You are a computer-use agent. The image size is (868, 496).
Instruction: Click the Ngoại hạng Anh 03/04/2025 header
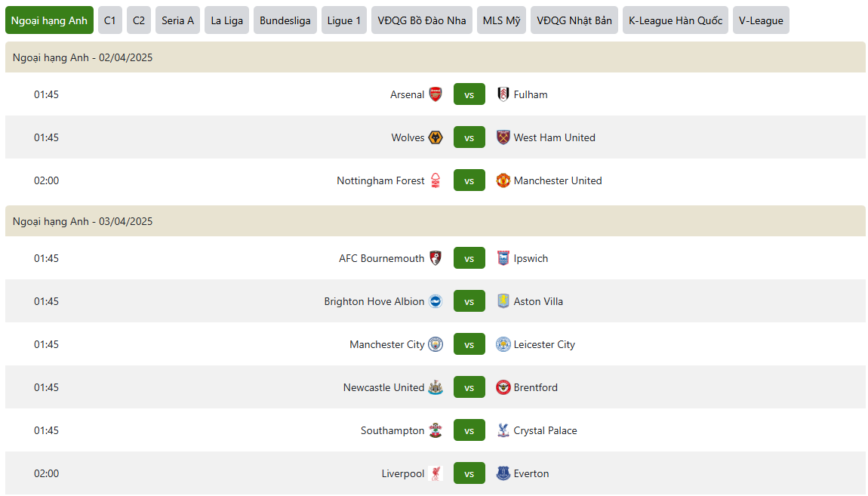click(435, 221)
